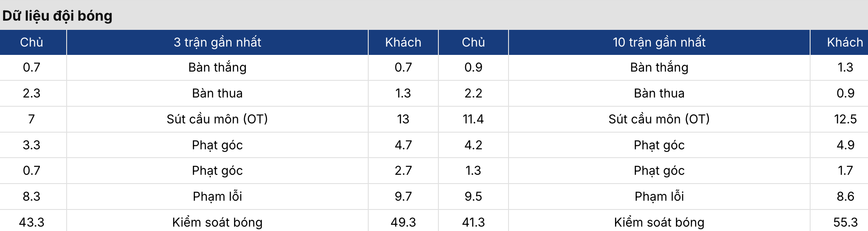868x231 pixels.
Task: Select the fouls value 8.6
Action: [845, 196]
